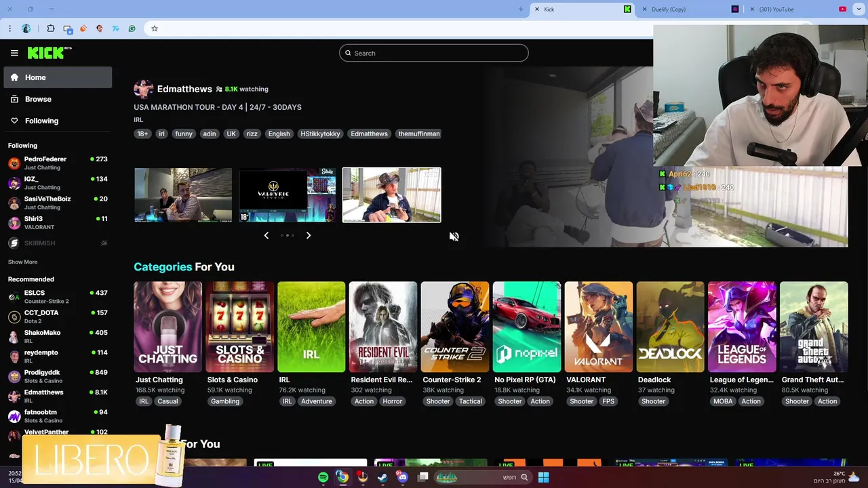Viewport: 868px width, 488px height.
Task: Unmute the featured stream preview
Action: pyautogui.click(x=454, y=237)
